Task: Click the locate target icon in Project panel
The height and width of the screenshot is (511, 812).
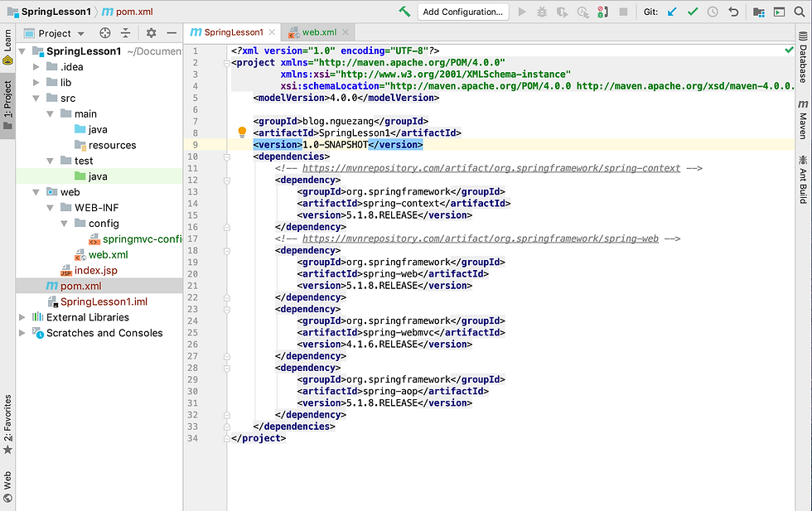Action: (105, 33)
